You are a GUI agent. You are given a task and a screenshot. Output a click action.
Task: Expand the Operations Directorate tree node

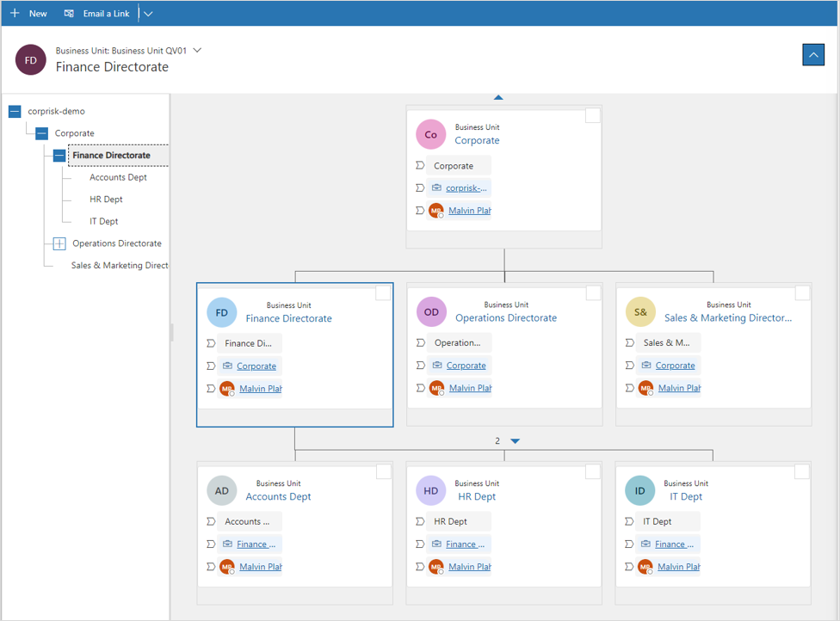coord(59,243)
